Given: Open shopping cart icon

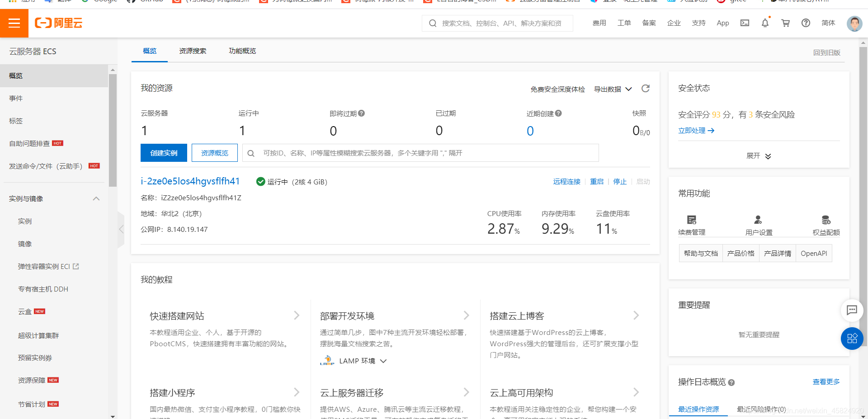Looking at the screenshot, I should click(786, 23).
